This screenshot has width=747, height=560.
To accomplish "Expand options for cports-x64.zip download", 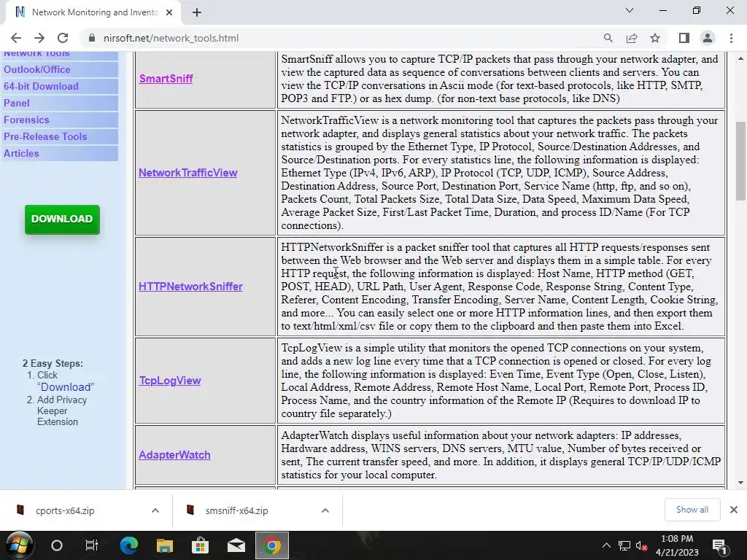I will pos(155,510).
